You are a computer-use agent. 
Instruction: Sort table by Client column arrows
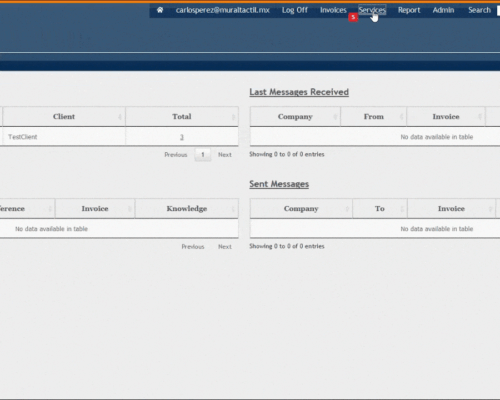click(x=120, y=117)
